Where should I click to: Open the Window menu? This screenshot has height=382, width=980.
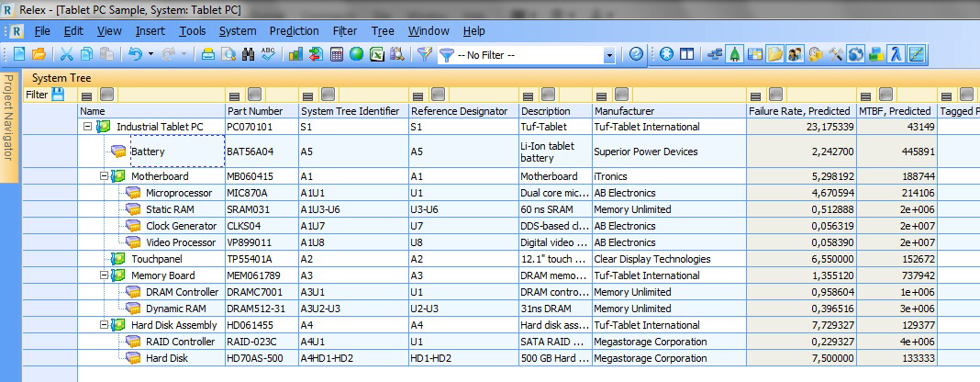429,30
